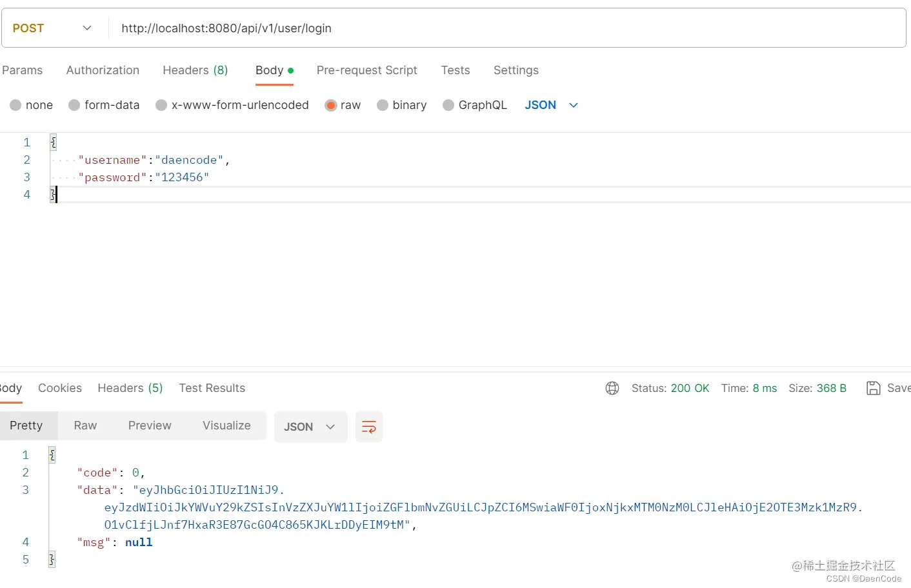911x588 pixels.
Task: Open the Test Results tab
Action: (x=212, y=388)
